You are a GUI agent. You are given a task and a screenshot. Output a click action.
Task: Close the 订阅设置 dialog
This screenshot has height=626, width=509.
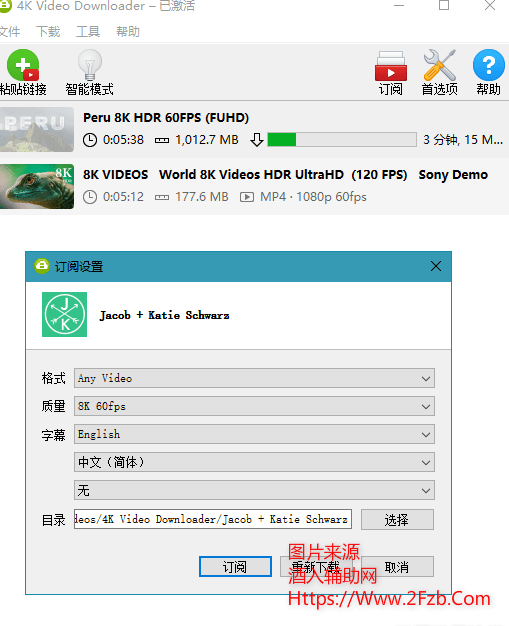436,266
